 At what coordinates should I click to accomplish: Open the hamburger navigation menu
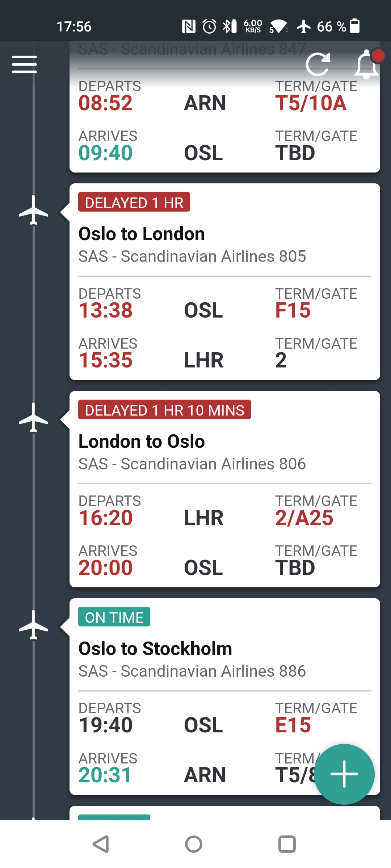(24, 64)
